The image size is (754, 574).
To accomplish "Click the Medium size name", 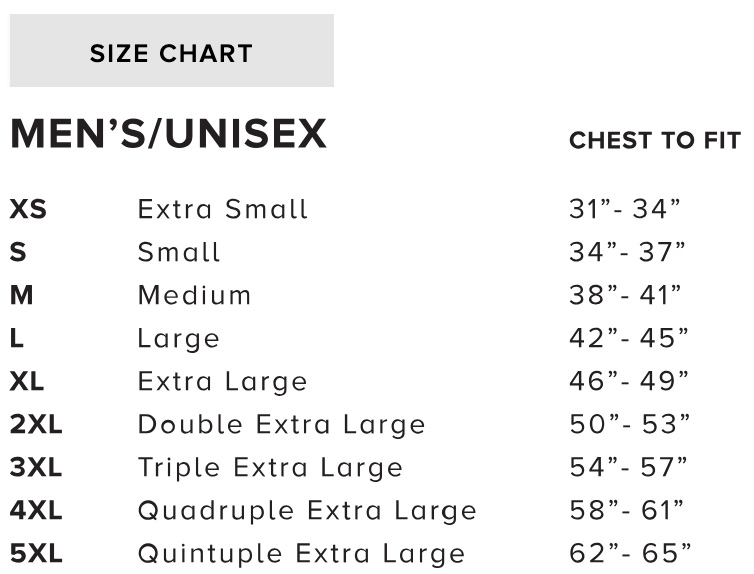I will click(195, 296).
